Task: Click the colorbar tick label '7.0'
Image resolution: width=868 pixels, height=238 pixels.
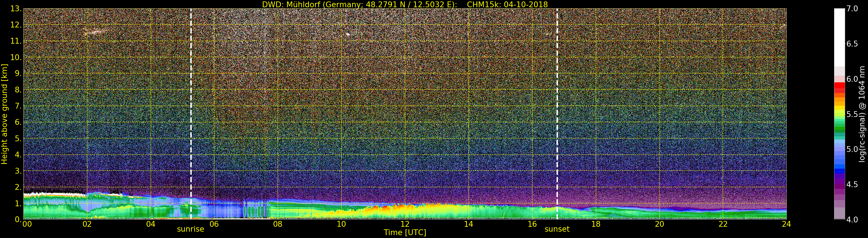Action: click(x=852, y=9)
